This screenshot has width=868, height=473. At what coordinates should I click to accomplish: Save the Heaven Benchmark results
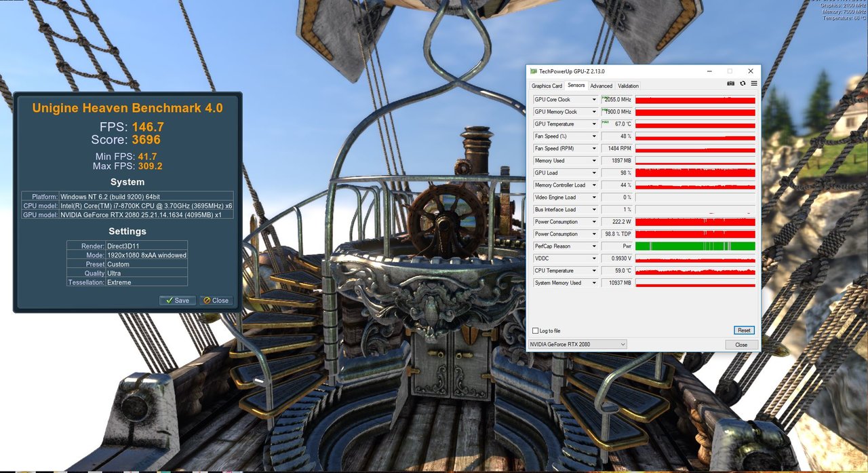point(178,300)
